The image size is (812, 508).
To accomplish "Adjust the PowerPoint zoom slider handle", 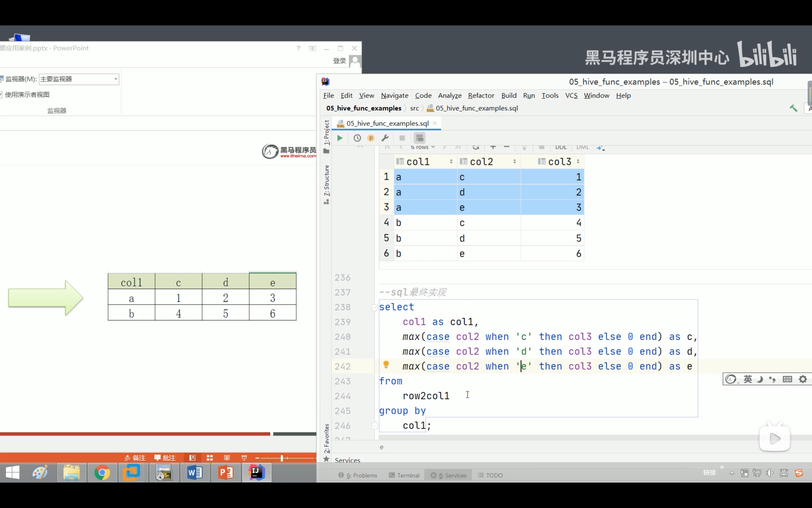I will coord(282,458).
